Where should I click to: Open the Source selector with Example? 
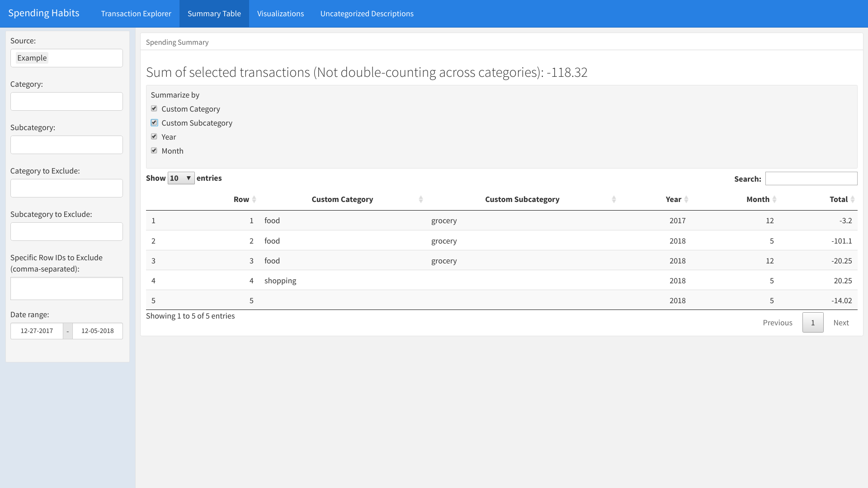tap(66, 58)
